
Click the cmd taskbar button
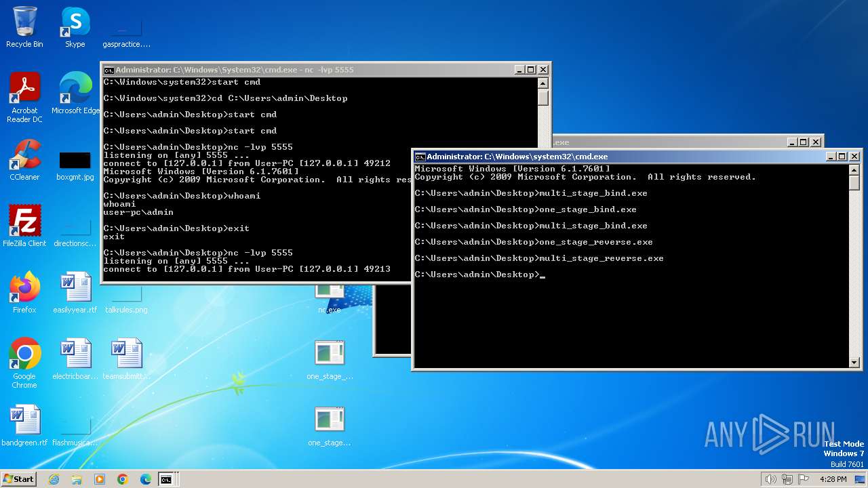click(166, 479)
